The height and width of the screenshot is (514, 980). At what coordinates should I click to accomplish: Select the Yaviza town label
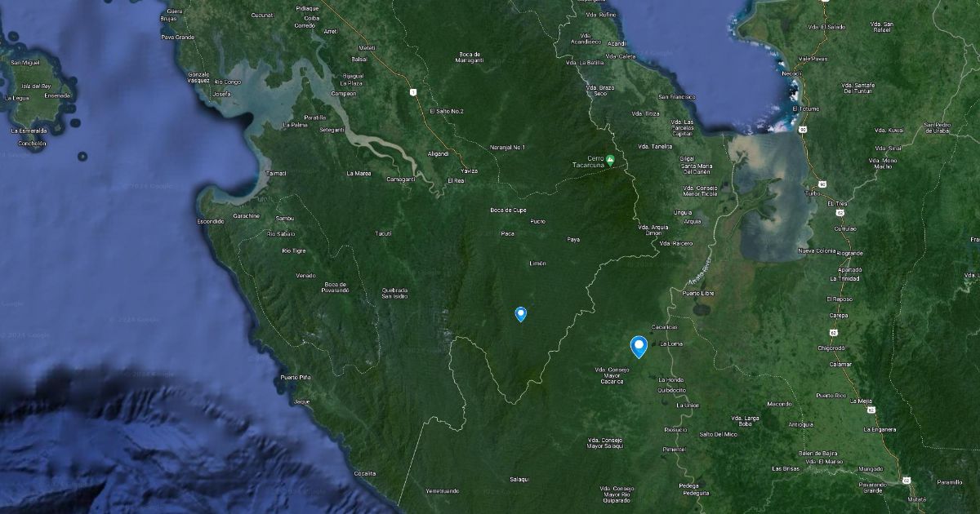tap(469, 171)
